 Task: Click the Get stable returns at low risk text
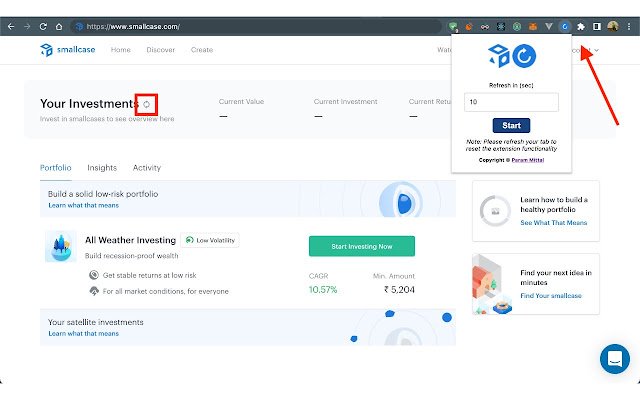[x=149, y=276]
